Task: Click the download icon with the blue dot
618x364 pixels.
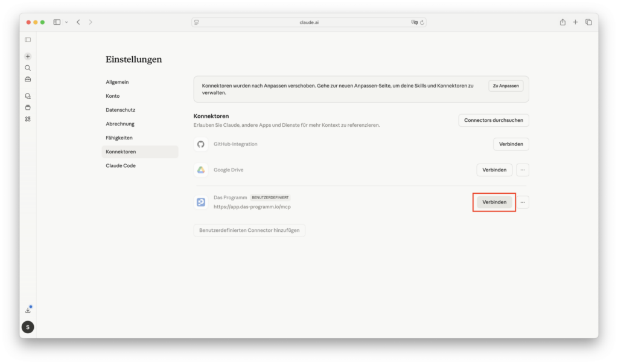Action: coord(28,310)
